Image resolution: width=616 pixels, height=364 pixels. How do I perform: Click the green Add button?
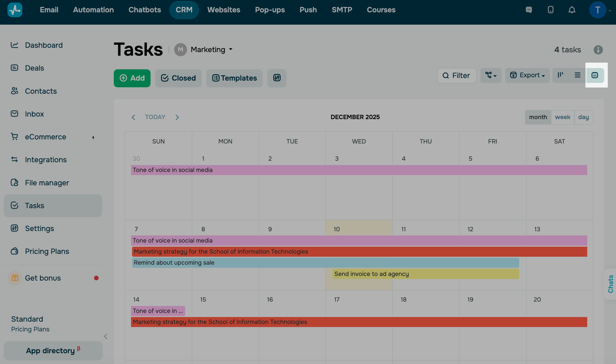(132, 78)
